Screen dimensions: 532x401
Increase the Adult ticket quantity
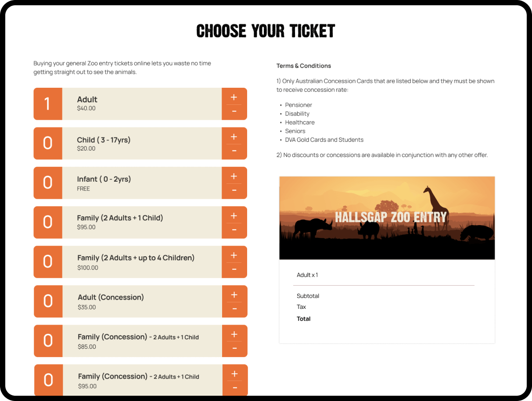click(x=234, y=97)
